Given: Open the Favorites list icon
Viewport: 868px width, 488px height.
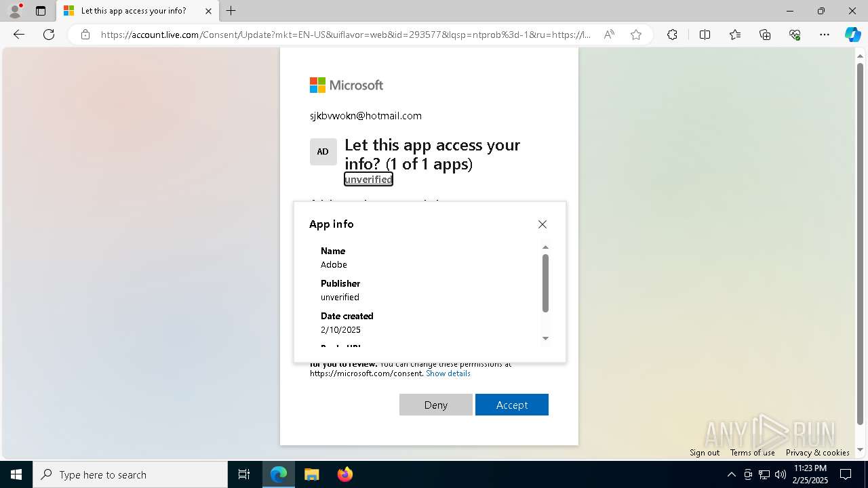Looking at the screenshot, I should (x=735, y=35).
